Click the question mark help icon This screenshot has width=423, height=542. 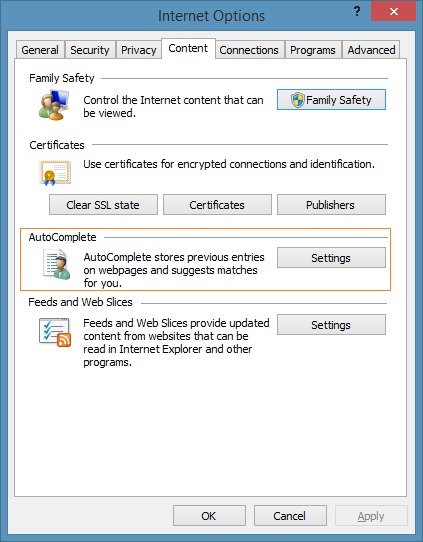point(357,11)
